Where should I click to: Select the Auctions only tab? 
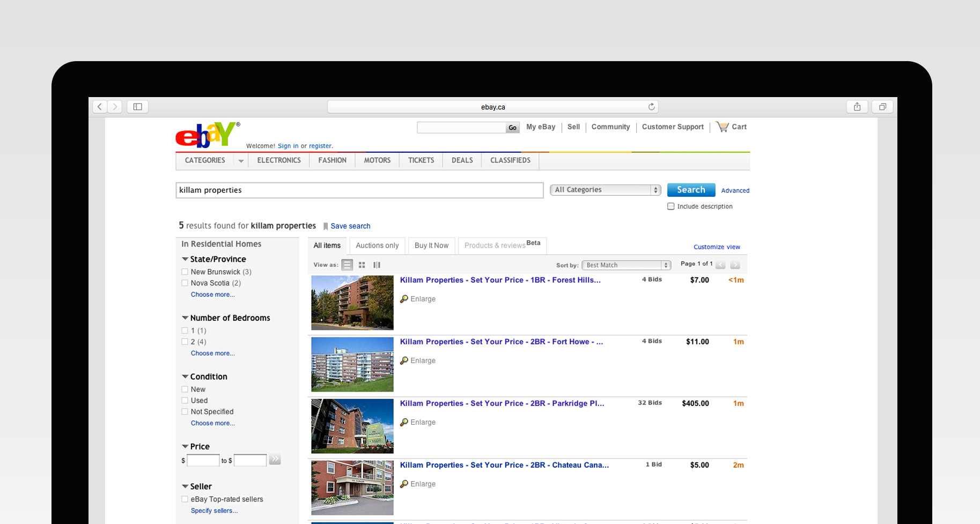(377, 246)
